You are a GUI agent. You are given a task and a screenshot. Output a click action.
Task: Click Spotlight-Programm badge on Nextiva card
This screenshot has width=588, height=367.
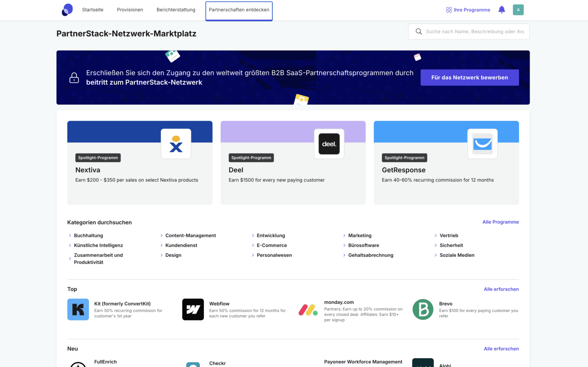[x=98, y=158]
